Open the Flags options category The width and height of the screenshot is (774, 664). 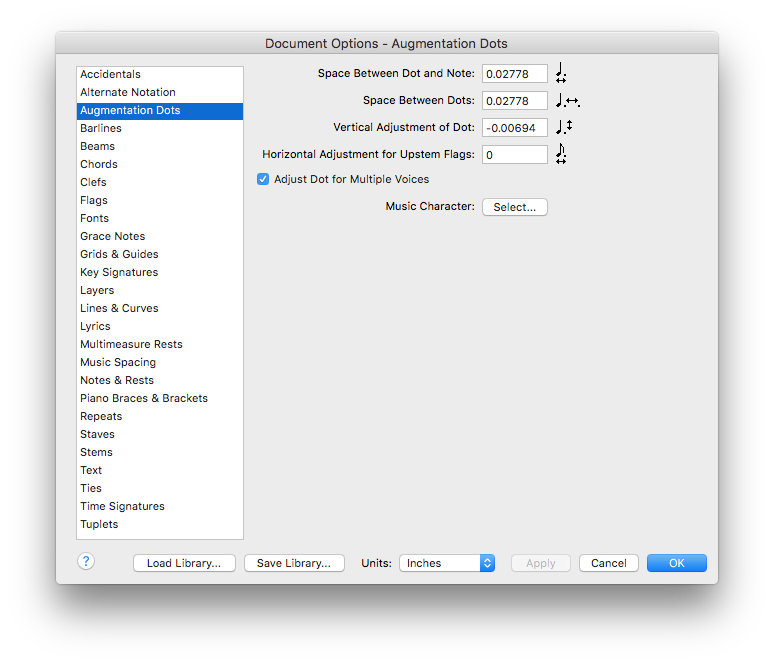(160, 200)
